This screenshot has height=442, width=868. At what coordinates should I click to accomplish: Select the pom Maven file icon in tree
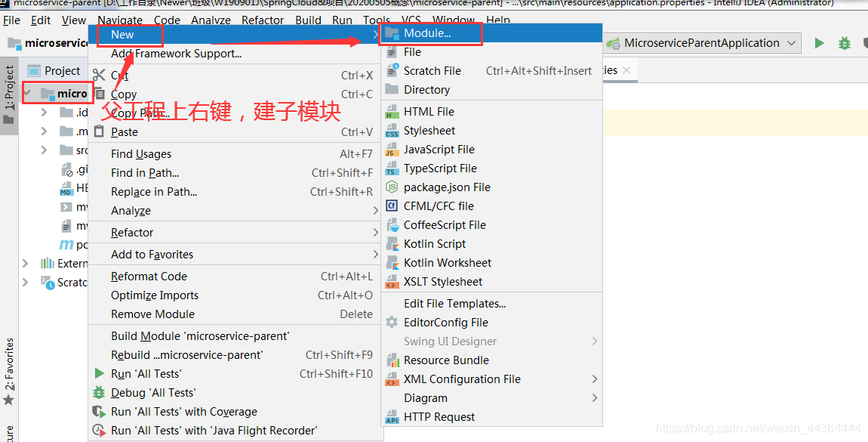click(66, 244)
